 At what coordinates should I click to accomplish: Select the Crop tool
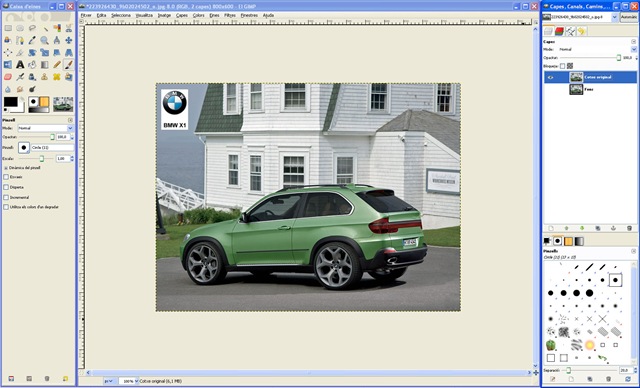point(20,53)
